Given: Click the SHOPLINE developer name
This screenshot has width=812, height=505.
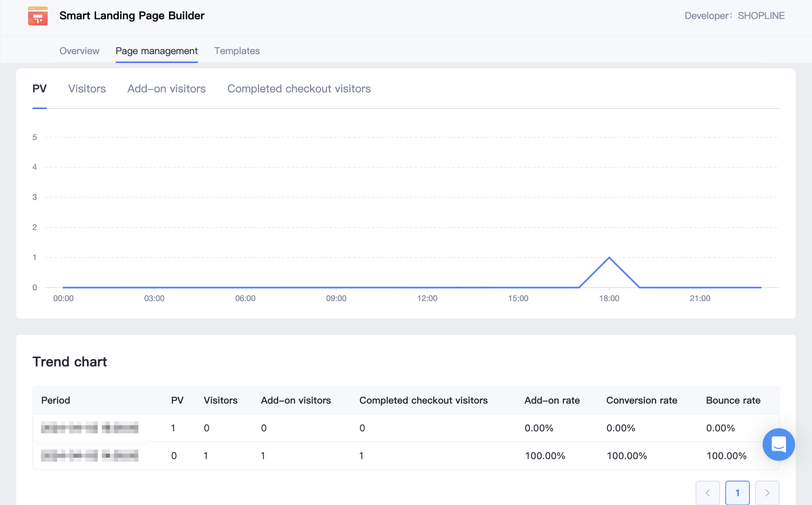Looking at the screenshot, I should coord(761,16).
